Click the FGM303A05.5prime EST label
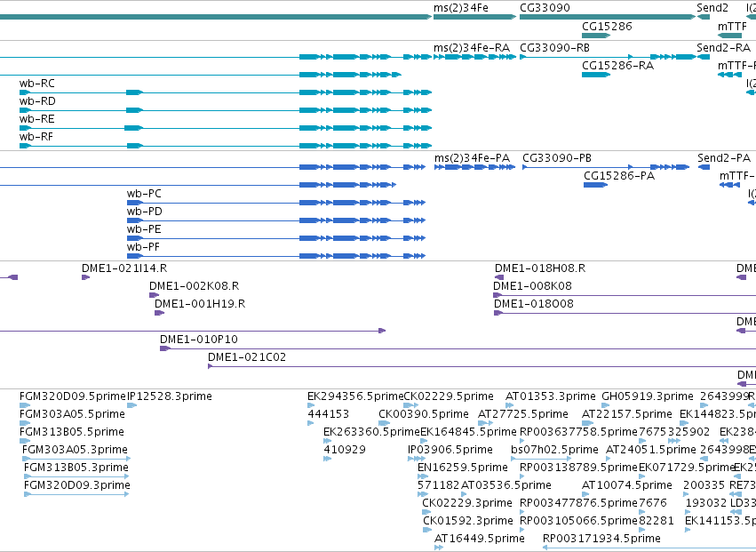756x552 pixels. tap(72, 414)
